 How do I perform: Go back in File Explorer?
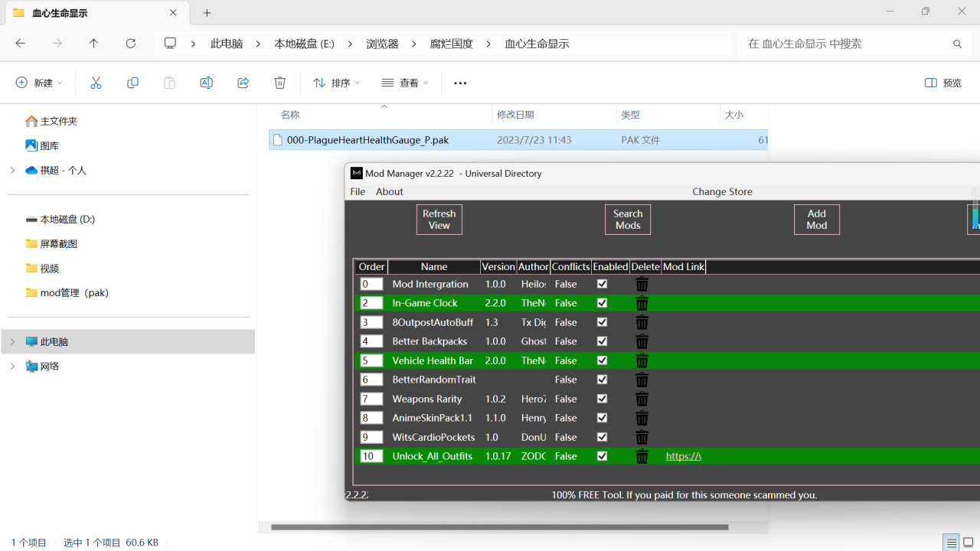point(21,44)
